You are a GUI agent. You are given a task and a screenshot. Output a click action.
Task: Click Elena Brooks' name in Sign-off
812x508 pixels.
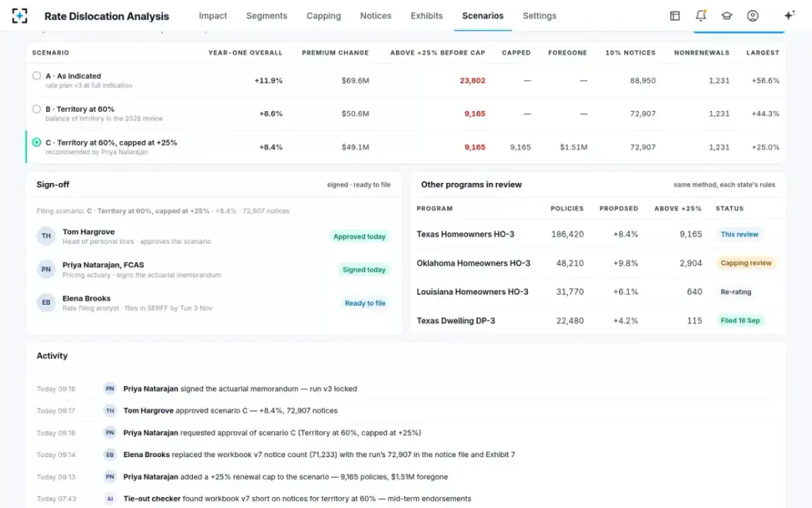coord(87,298)
